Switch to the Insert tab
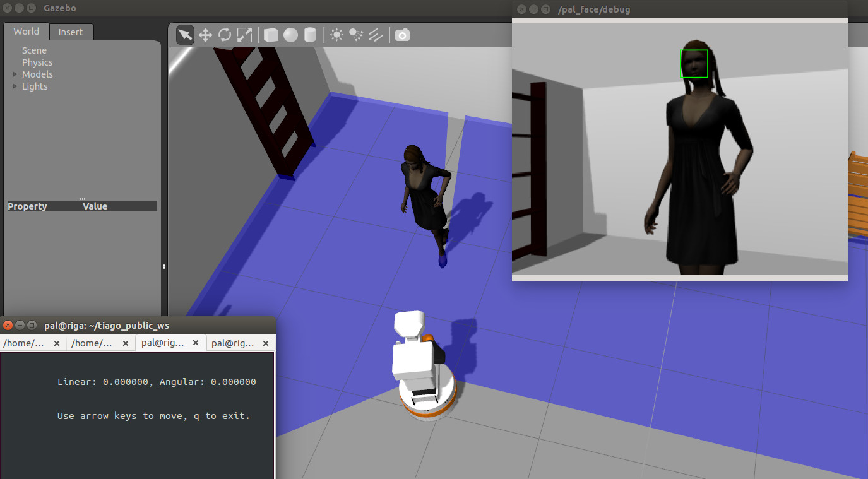This screenshot has height=479, width=868. coord(70,32)
